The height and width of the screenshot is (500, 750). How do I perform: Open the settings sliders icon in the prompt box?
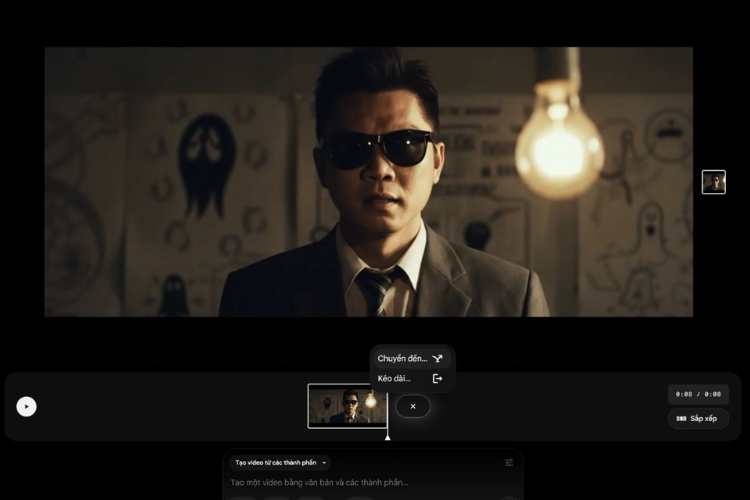[509, 463]
